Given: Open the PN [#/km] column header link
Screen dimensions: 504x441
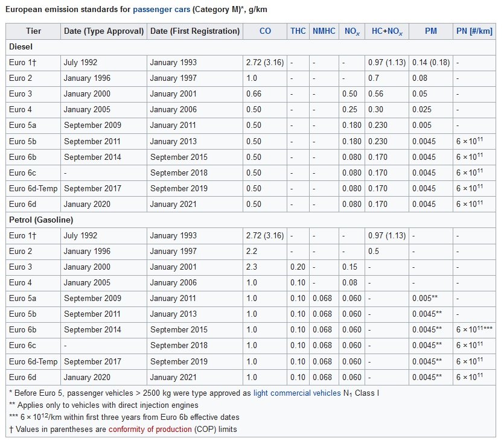Looking at the screenshot, I should 474,31.
